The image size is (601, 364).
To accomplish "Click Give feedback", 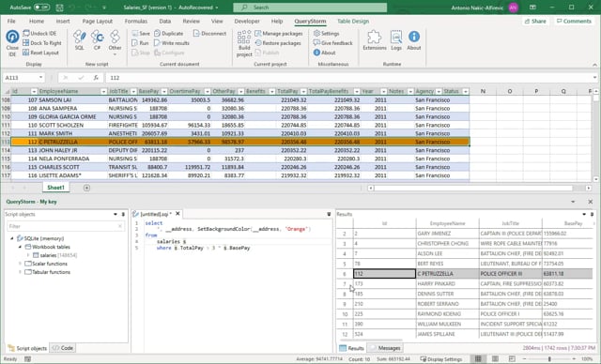I will coord(332,43).
